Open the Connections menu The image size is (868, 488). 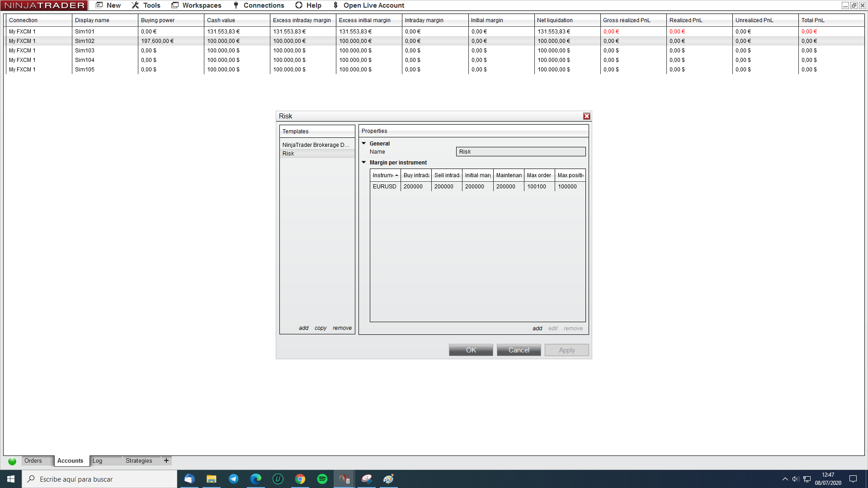259,5
